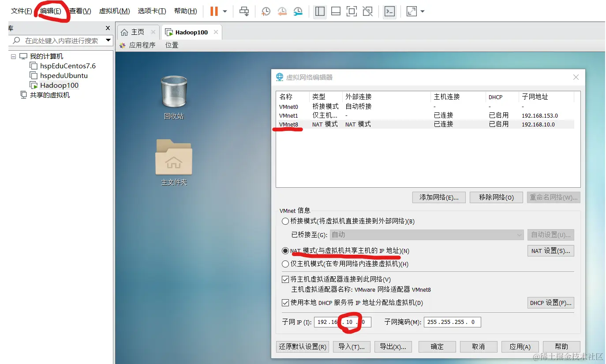Viewport: 606px width, 364px height.
Task: Click the 导入(T)... button
Action: click(x=352, y=347)
